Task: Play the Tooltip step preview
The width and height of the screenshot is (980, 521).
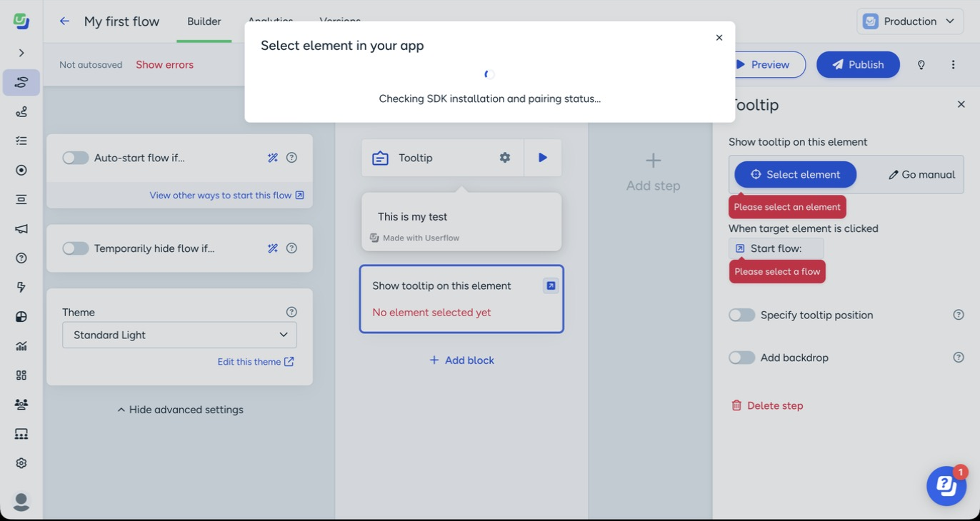Action: pyautogui.click(x=543, y=158)
